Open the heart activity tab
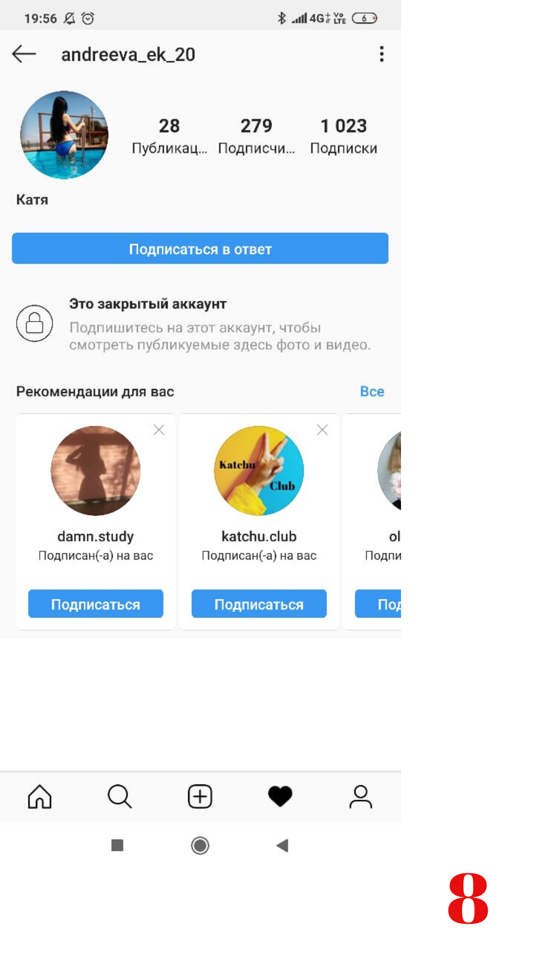Image resolution: width=551 pixels, height=980 pixels. pos(280,797)
